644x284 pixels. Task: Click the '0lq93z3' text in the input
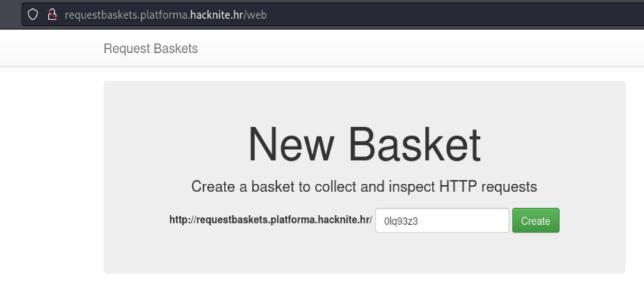coord(400,221)
